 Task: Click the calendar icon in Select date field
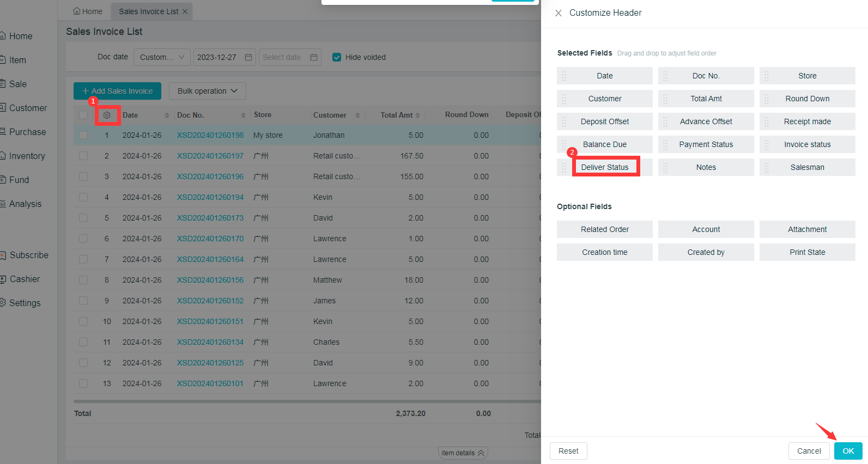pyautogui.click(x=314, y=57)
